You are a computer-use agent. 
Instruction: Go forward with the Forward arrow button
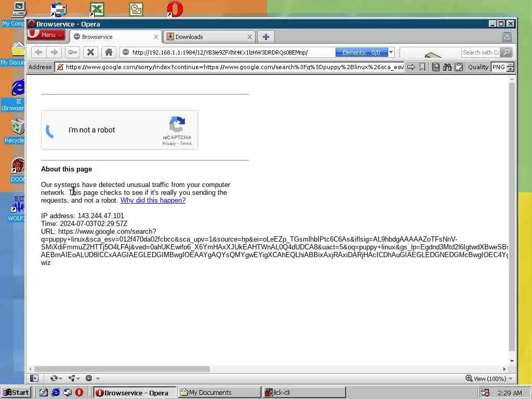pyautogui.click(x=54, y=52)
